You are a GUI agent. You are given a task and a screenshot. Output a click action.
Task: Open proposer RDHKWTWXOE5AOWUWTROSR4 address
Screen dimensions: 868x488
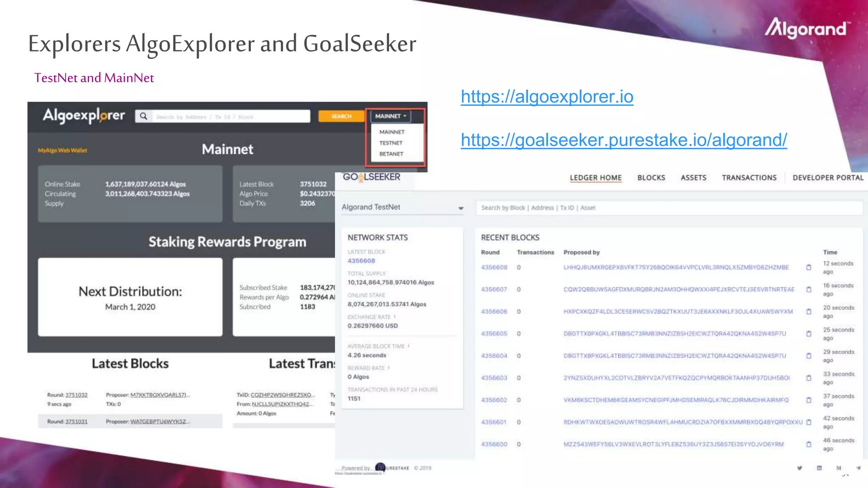683,422
